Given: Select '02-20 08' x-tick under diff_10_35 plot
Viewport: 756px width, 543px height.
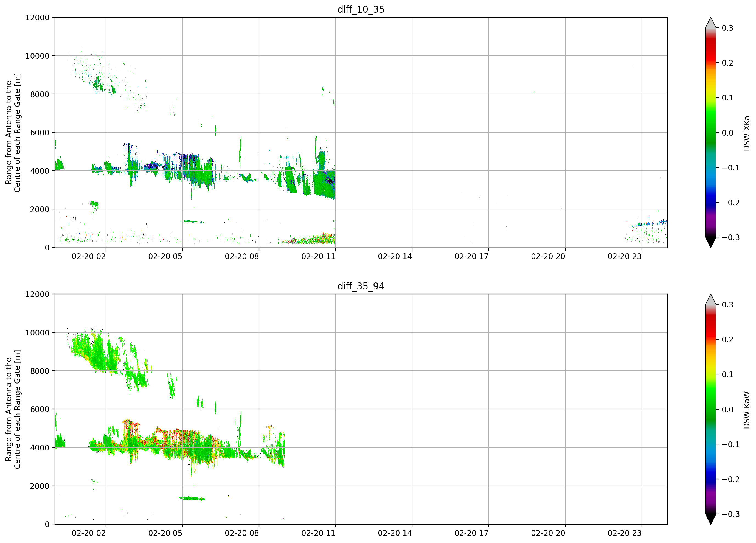Looking at the screenshot, I should 242,256.
